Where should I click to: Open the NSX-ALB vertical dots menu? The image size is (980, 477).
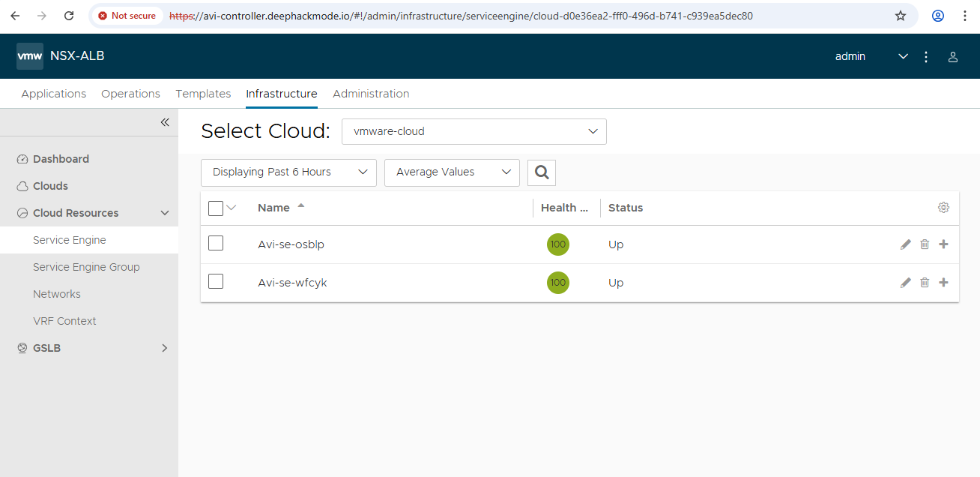[926, 57]
